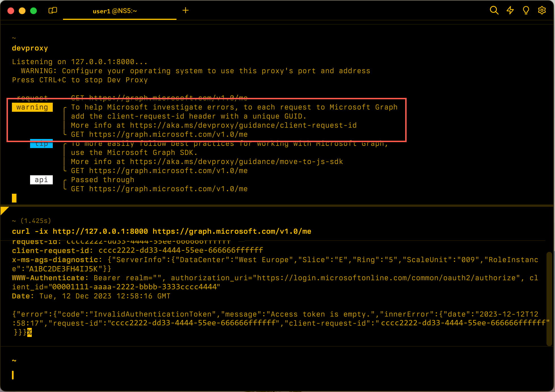Click the white api badge
The image size is (555, 392).
(x=41, y=180)
